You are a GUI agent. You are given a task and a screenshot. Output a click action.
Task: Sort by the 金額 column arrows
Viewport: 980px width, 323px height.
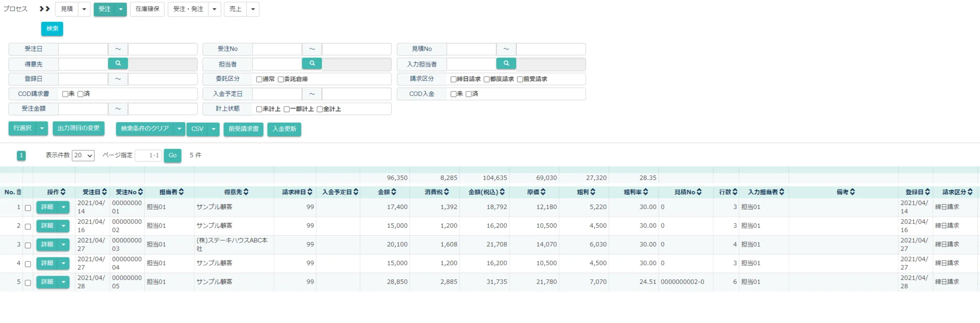pyautogui.click(x=393, y=192)
